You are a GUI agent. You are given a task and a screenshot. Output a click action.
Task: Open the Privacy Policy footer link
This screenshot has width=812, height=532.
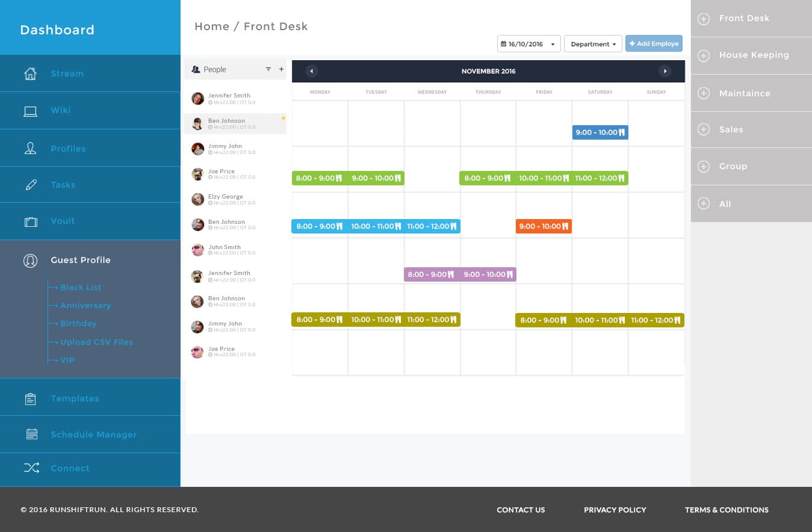point(615,510)
